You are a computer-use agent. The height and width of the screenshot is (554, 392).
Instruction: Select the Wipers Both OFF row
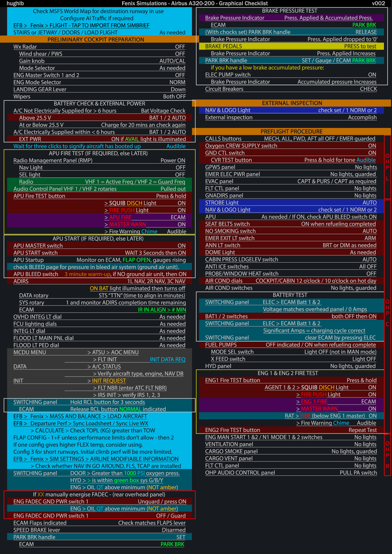click(99, 96)
